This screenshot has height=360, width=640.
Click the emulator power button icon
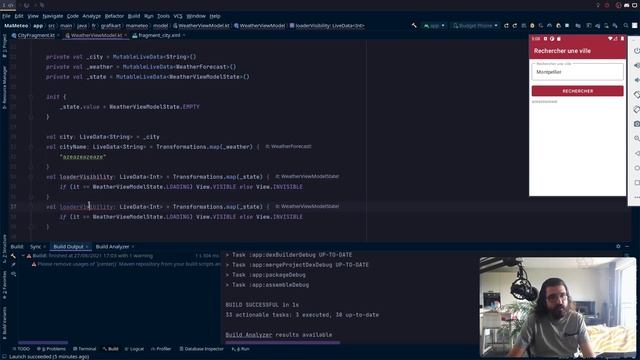click(x=636, y=51)
